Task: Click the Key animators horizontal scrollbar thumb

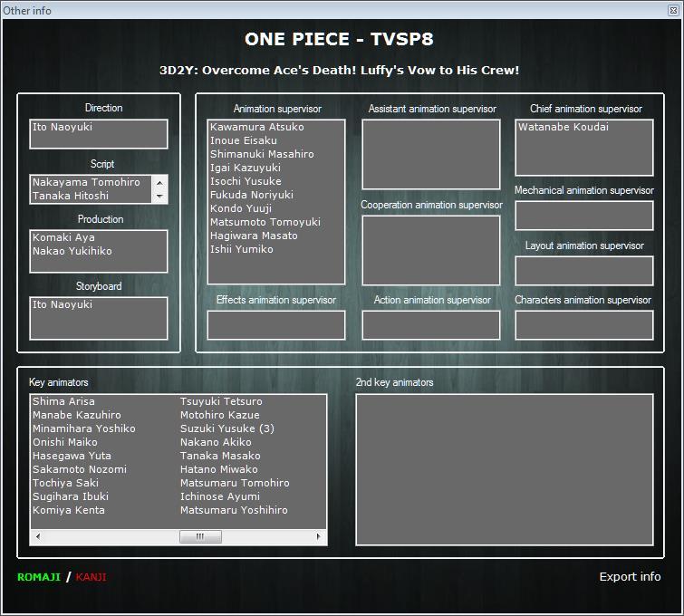Action: click(200, 536)
